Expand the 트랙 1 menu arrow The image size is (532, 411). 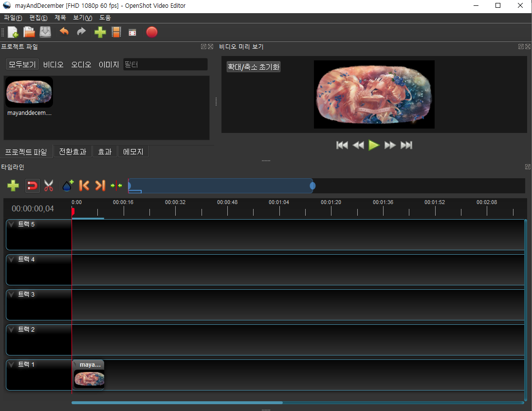(12, 365)
